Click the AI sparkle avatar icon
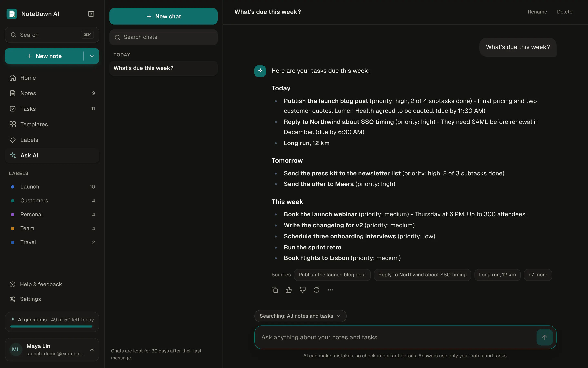 pyautogui.click(x=260, y=71)
